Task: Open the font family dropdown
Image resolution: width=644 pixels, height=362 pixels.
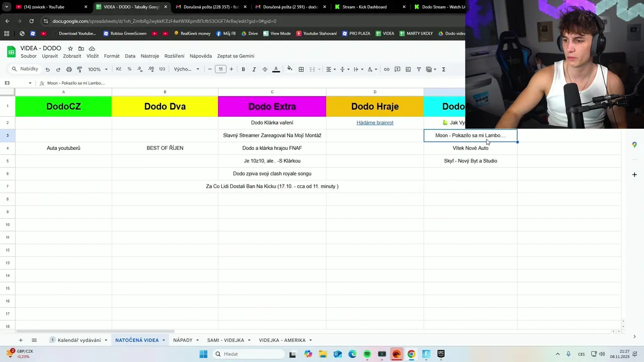Action: [x=187, y=69]
